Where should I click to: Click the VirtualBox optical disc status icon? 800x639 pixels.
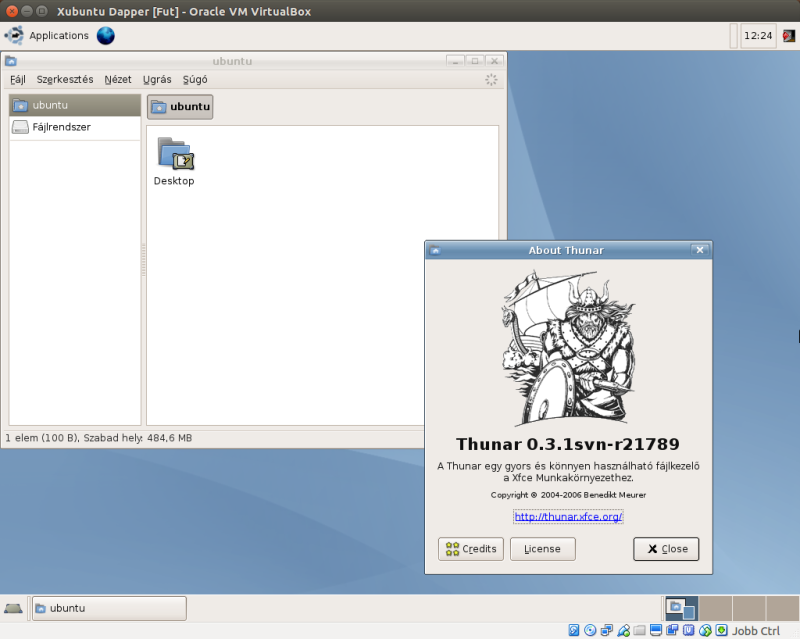coord(590,631)
